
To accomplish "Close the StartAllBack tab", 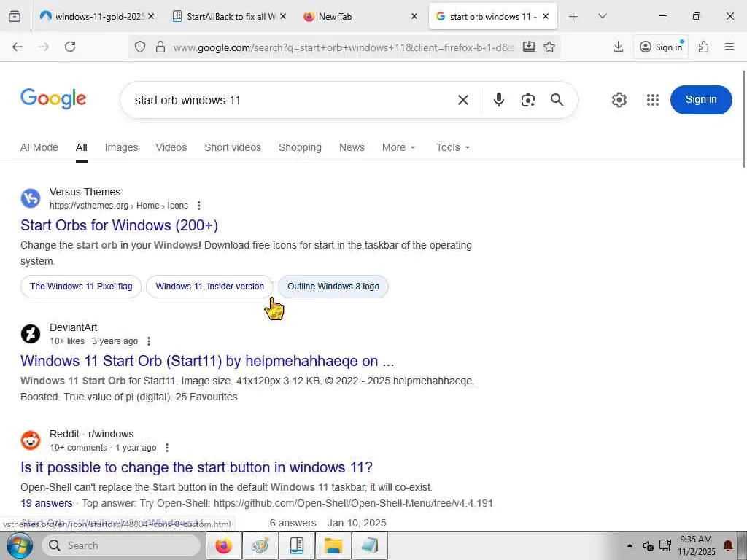I will (x=283, y=17).
